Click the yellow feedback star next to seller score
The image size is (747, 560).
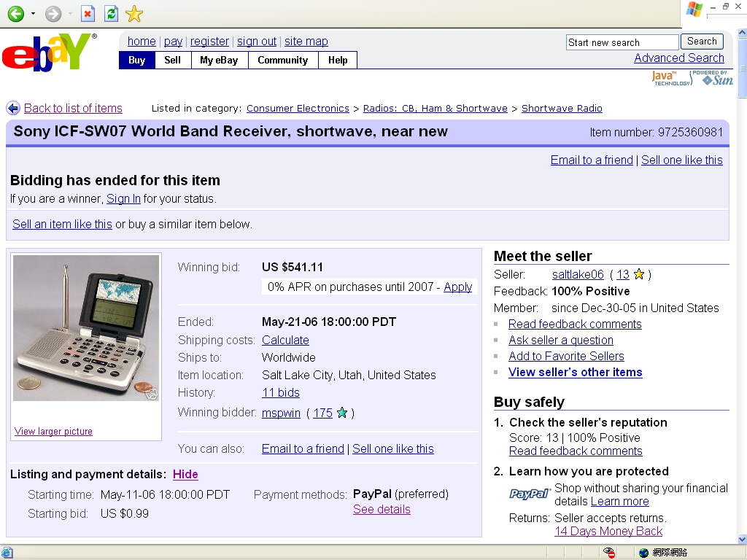[x=639, y=275]
